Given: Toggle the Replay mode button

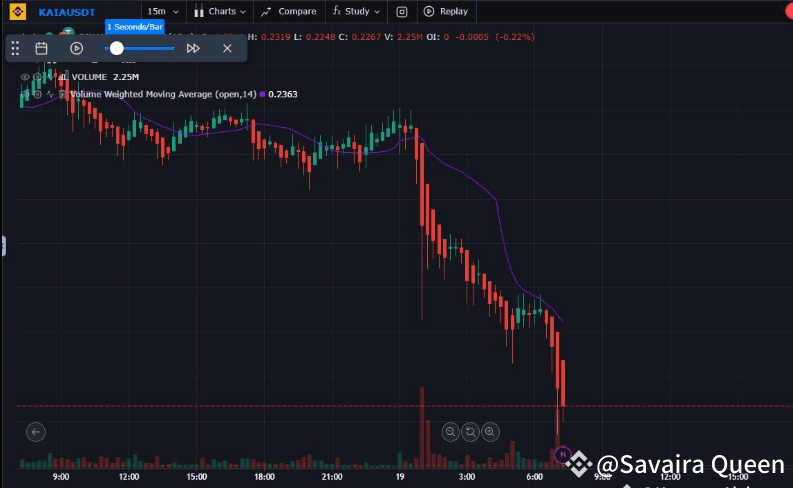Looking at the screenshot, I should pos(445,12).
